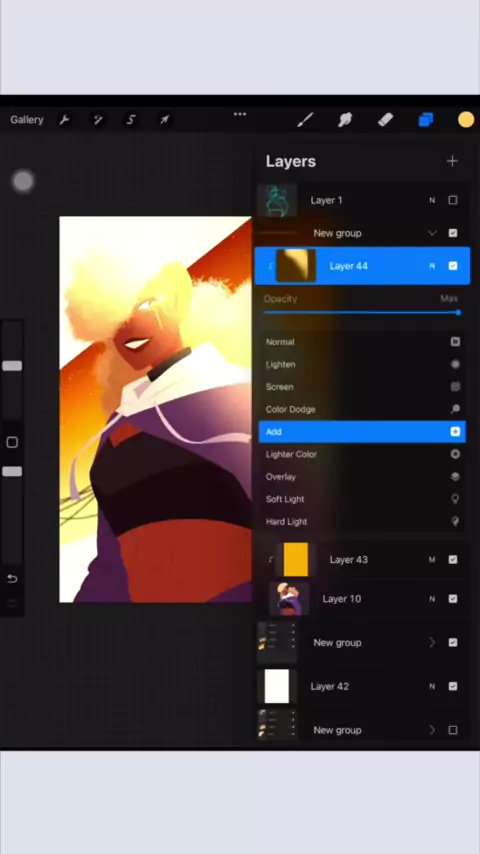Select the Transform arrow tool
The image size is (480, 854).
click(164, 120)
